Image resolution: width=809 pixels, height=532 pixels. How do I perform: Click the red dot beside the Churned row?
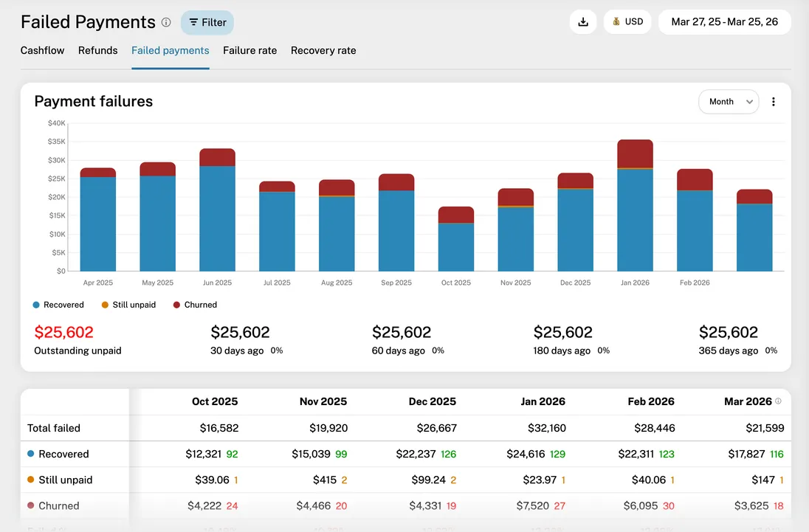[30, 505]
